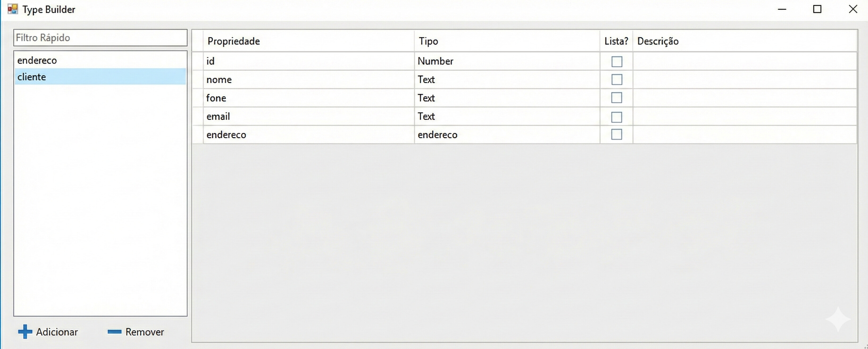
Task: Enable the Lista checkbox for nome
Action: pyautogui.click(x=617, y=80)
